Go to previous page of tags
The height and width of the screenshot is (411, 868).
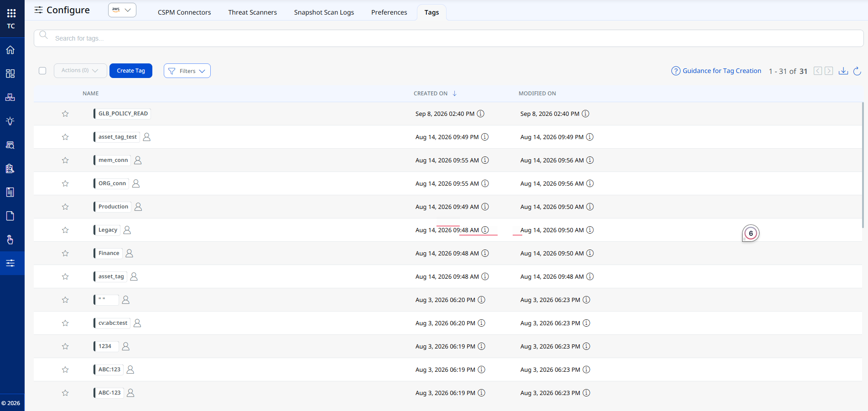(818, 71)
